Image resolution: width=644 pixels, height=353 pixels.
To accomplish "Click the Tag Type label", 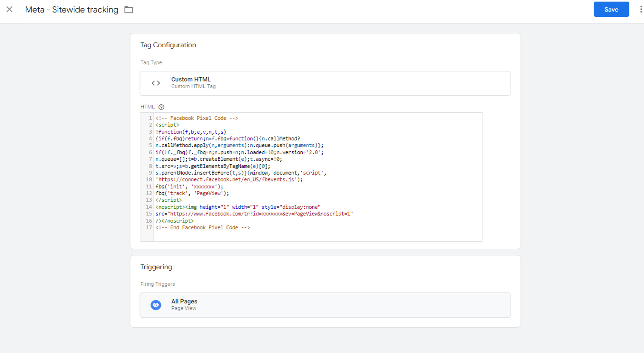I will click(x=151, y=62).
